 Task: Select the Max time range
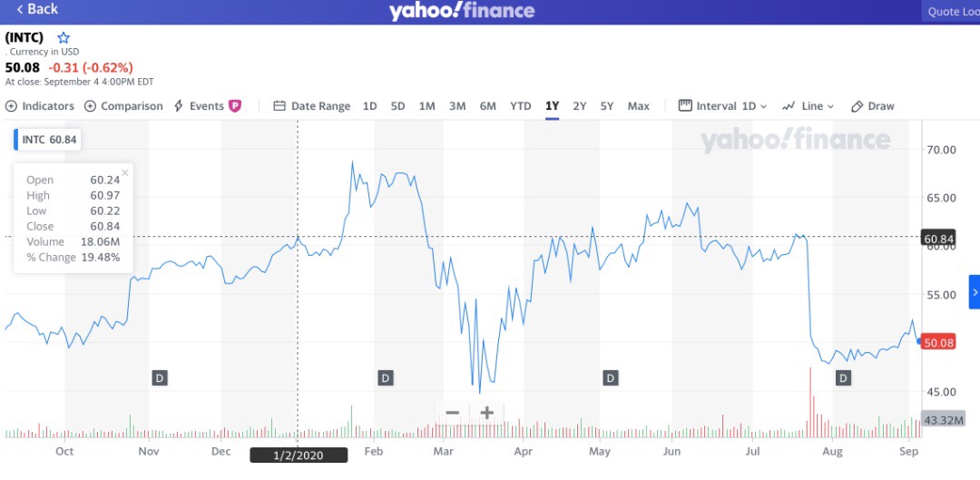[638, 106]
